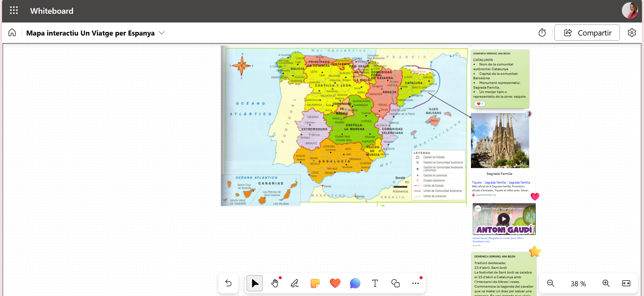The height and width of the screenshot is (296, 644).
Task: Expand the whiteboard title dropdown
Action: pyautogui.click(x=162, y=33)
